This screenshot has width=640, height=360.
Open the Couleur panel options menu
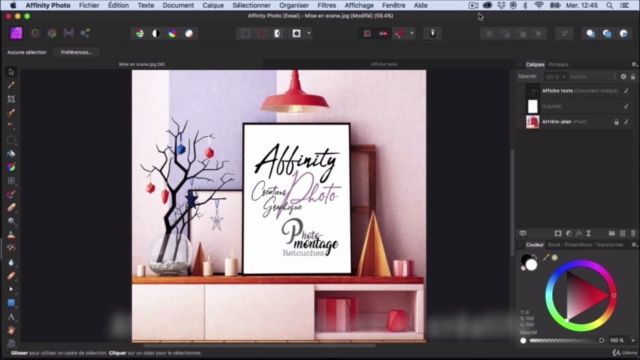pyautogui.click(x=634, y=245)
